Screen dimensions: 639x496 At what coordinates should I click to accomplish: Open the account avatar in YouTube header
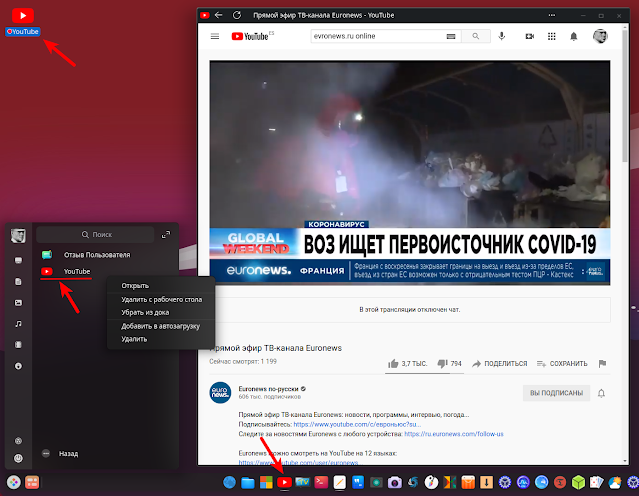600,36
